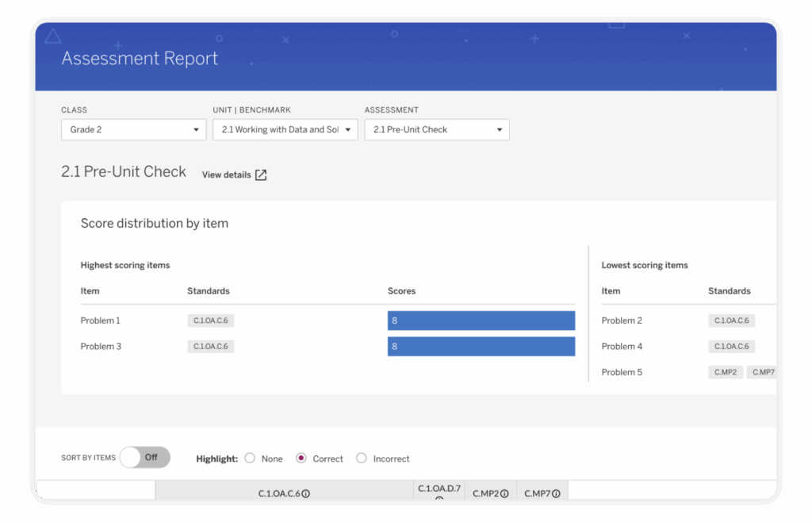The width and height of the screenshot is (812, 522).
Task: Select the Incorrect highlight radio button
Action: click(362, 459)
